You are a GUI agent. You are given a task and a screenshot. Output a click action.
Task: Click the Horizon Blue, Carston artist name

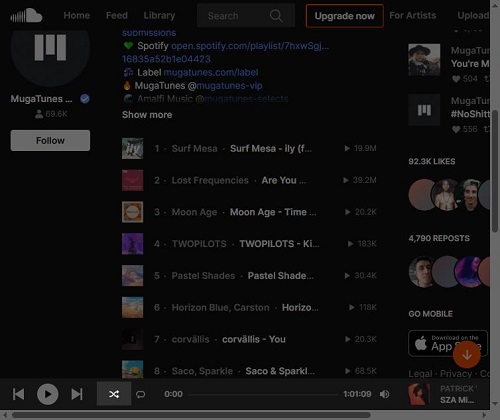pyautogui.click(x=220, y=307)
